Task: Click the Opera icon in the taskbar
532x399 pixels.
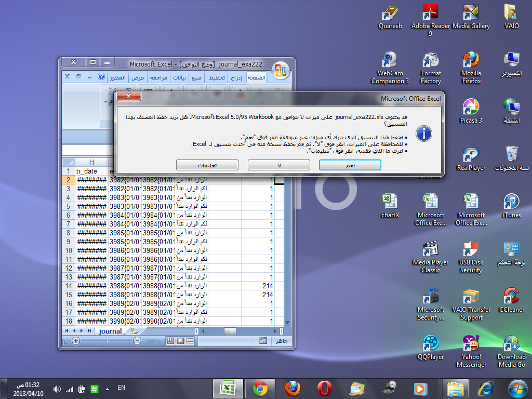Action: [x=324, y=389]
